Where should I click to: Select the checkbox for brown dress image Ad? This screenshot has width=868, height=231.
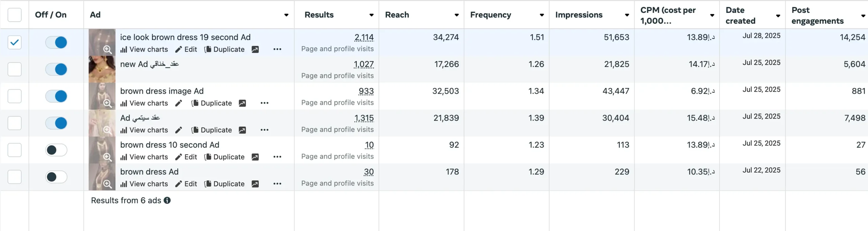15,96
